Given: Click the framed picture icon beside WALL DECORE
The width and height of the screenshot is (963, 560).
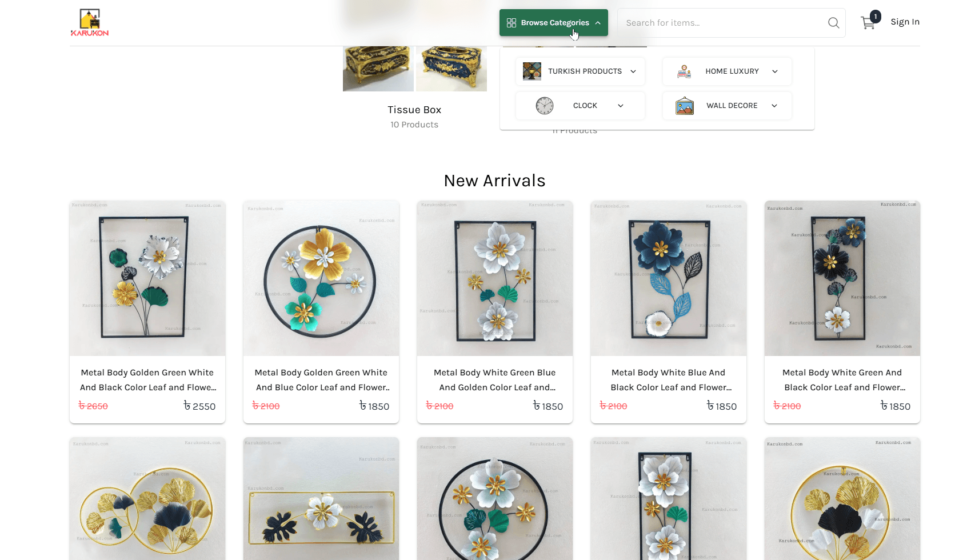Looking at the screenshot, I should 684,105.
